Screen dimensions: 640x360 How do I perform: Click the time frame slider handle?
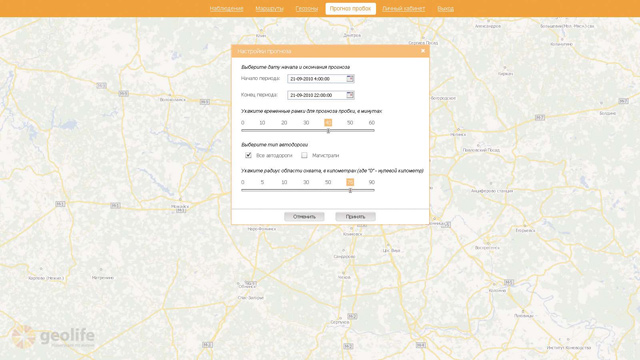[328, 131]
